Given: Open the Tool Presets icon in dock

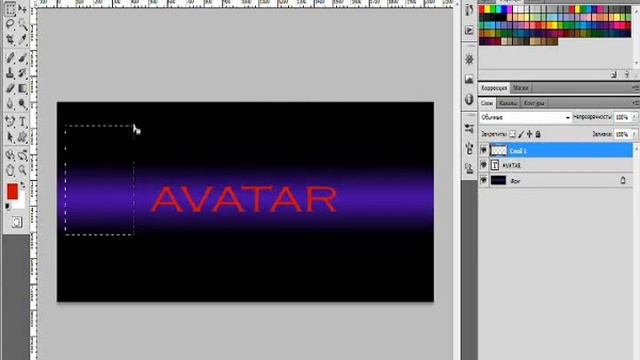Looking at the screenshot, I should [x=469, y=129].
